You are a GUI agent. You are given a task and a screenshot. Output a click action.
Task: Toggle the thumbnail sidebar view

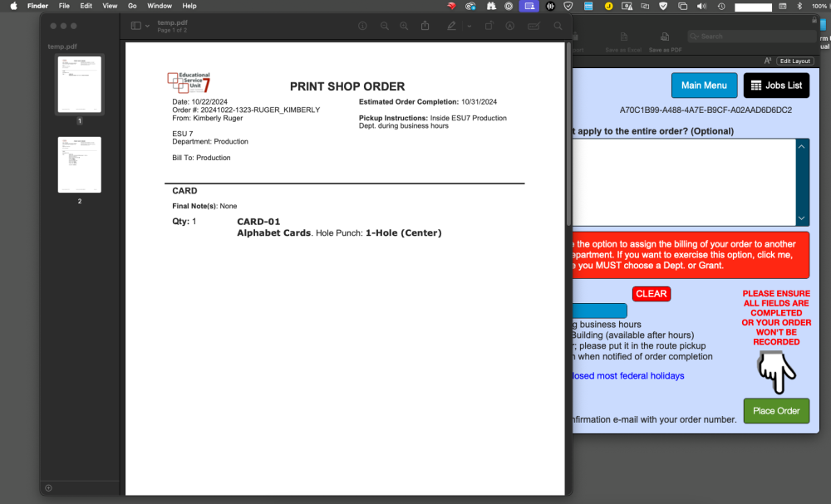pos(136,26)
